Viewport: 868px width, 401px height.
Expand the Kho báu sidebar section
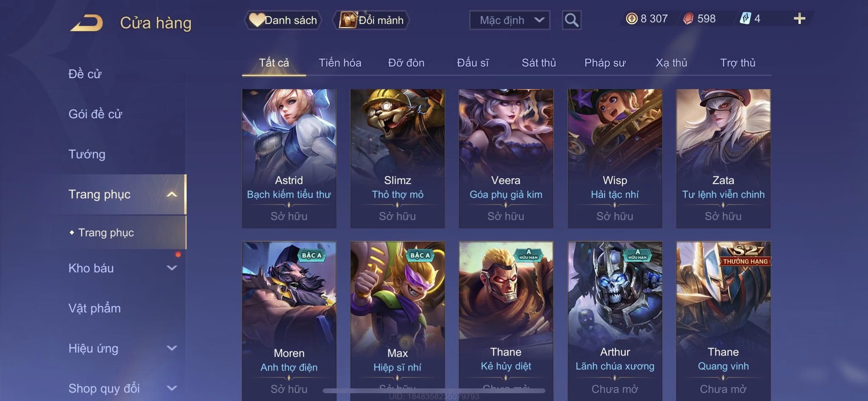tap(172, 268)
